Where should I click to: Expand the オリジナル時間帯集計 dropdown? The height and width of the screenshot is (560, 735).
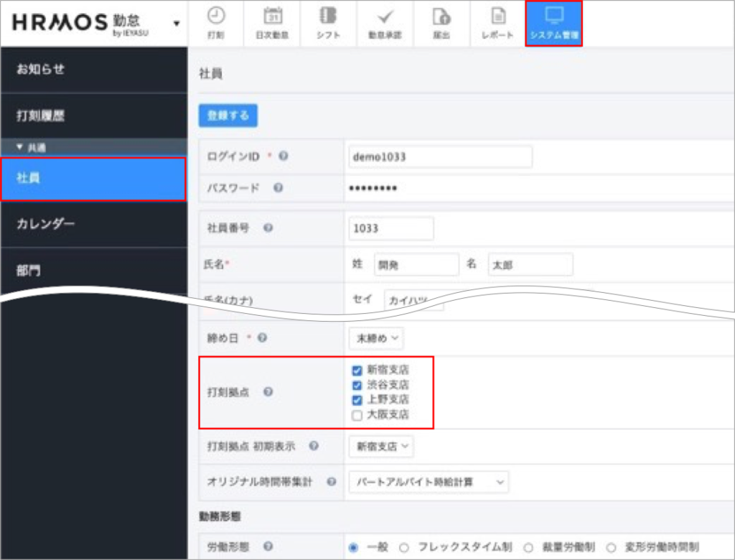coord(428,482)
